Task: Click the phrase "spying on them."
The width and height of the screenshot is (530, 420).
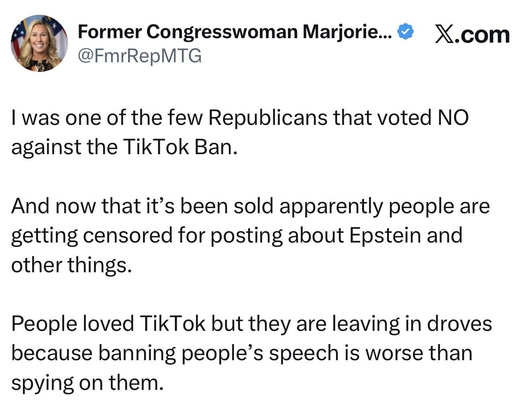Action: point(88,383)
